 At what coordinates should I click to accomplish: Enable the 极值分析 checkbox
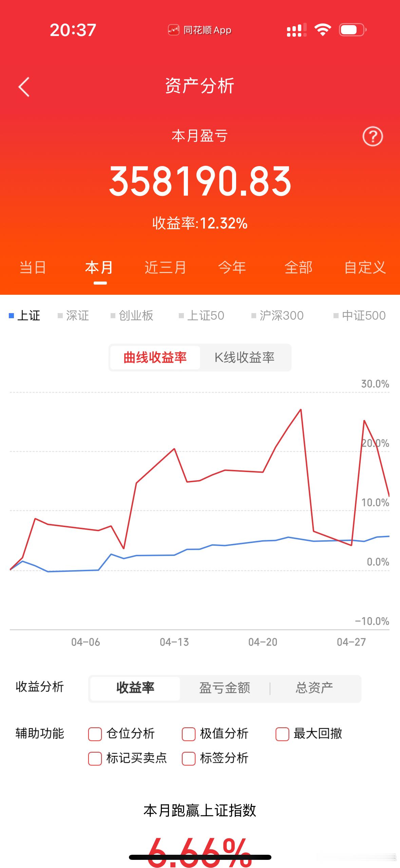pos(188,734)
